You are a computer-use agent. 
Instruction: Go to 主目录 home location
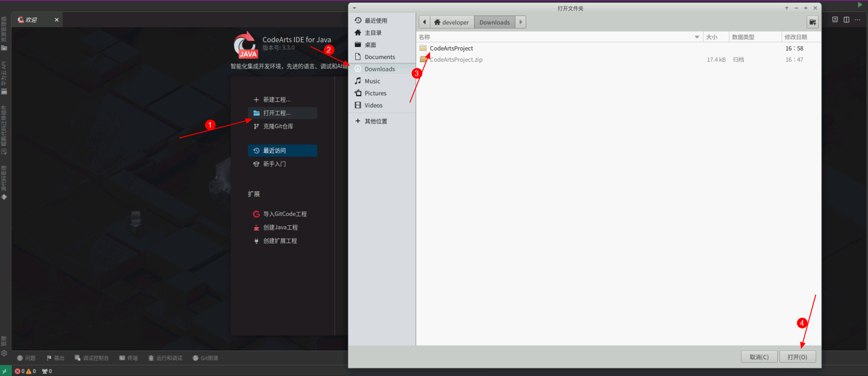coord(382,32)
